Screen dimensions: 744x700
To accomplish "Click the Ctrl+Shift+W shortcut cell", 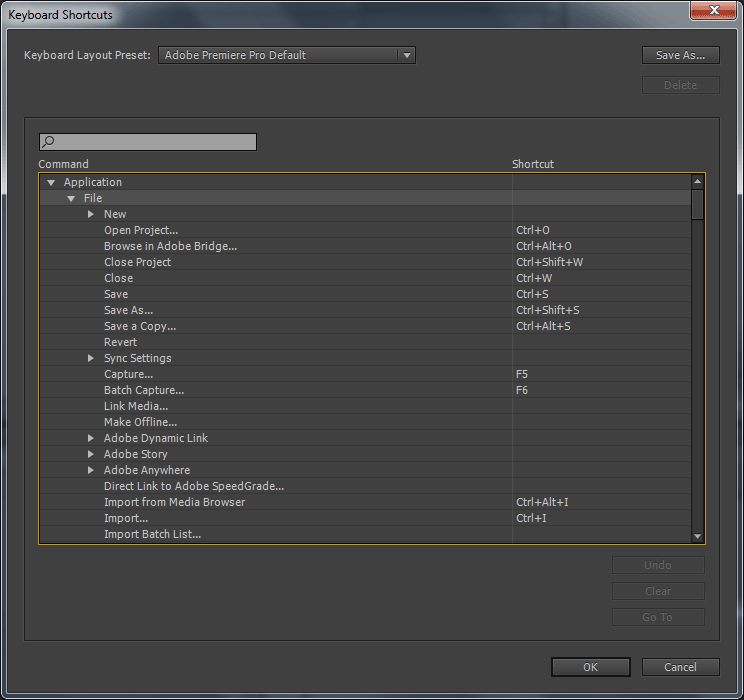I will [x=602, y=262].
